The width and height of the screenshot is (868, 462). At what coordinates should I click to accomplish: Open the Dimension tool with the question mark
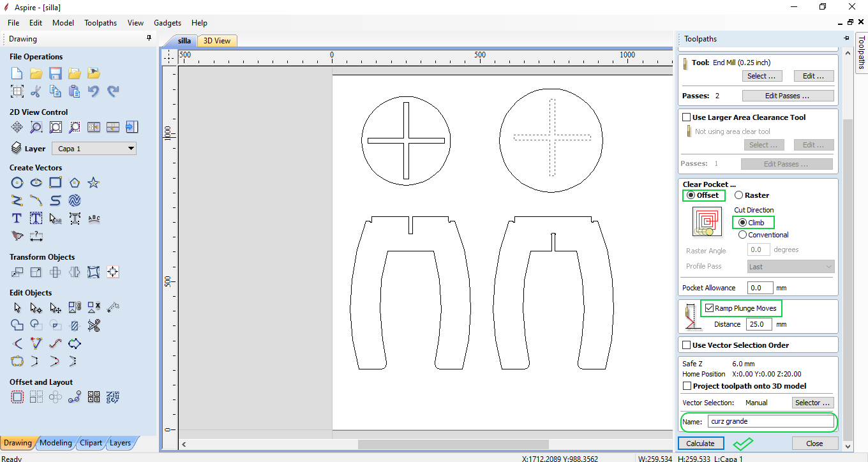pyautogui.click(x=36, y=236)
